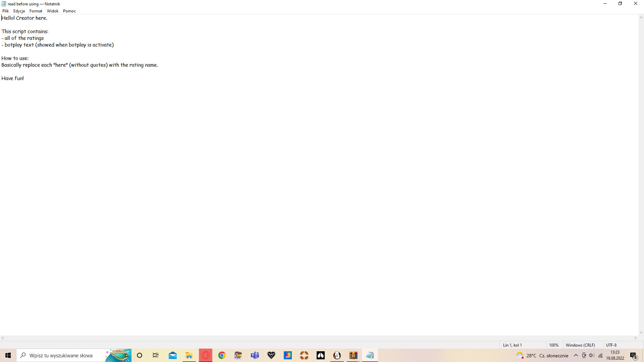Open the Edycja menu

tap(19, 11)
